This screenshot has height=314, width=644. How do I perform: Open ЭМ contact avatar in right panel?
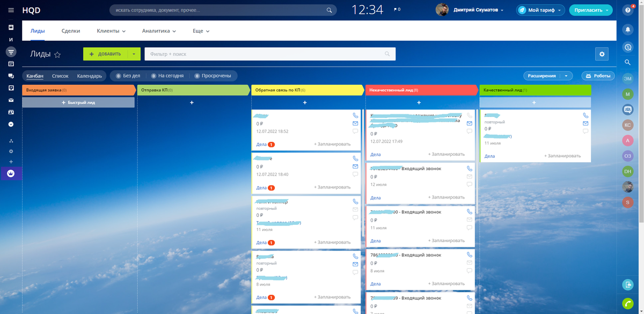click(x=627, y=78)
